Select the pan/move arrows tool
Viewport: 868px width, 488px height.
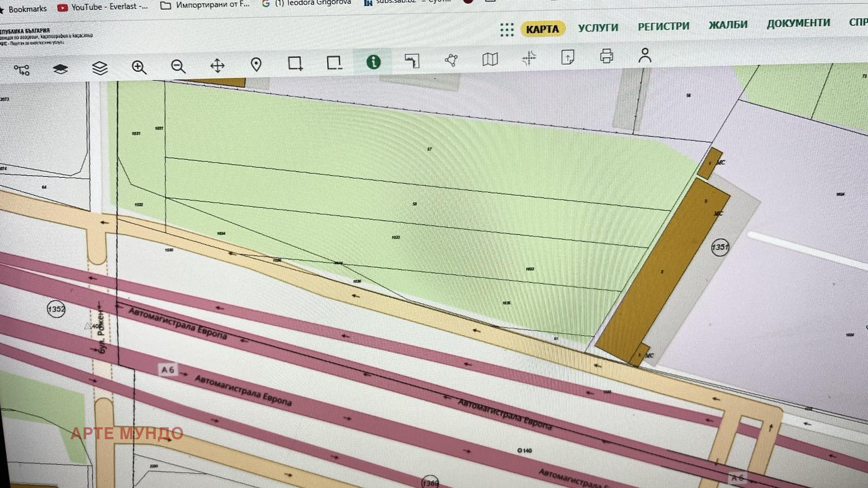217,66
